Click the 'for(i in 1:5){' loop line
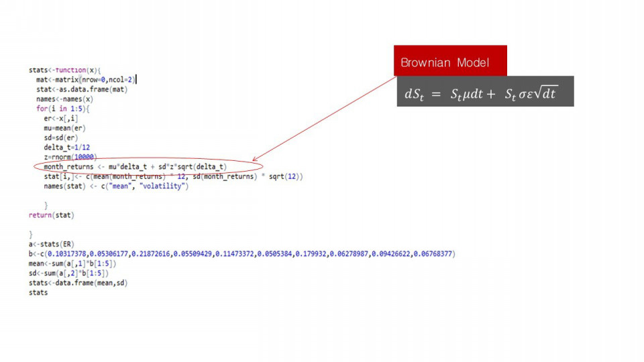This screenshot has height=362, width=644. click(x=62, y=109)
